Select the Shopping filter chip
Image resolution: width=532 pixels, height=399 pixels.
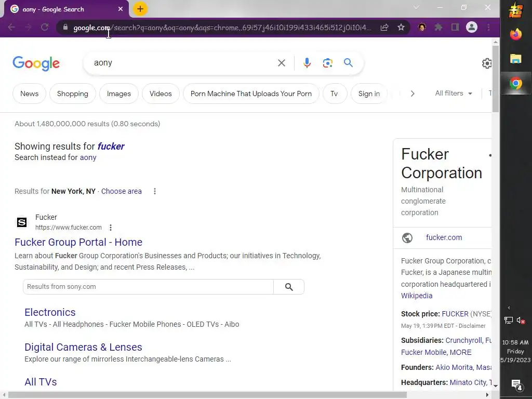[x=73, y=94]
